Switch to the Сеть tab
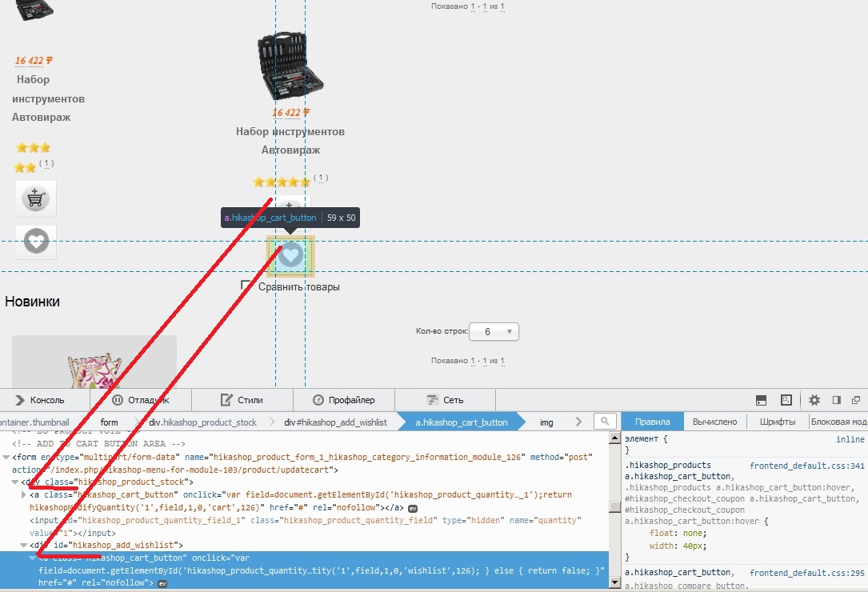Screen dimensions: 868x592 [445, 400]
